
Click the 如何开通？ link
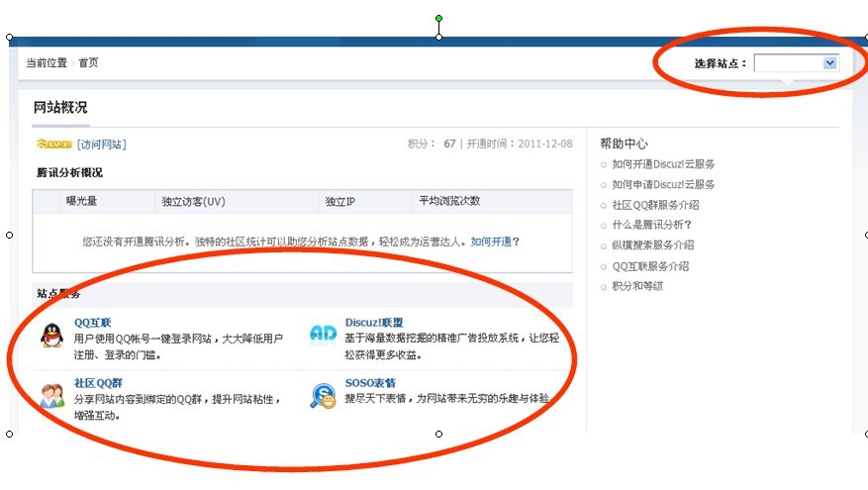[495, 242]
